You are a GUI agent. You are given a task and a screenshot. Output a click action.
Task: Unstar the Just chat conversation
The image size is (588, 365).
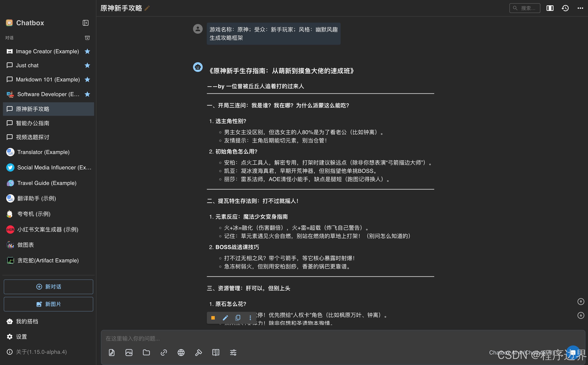[x=87, y=65]
